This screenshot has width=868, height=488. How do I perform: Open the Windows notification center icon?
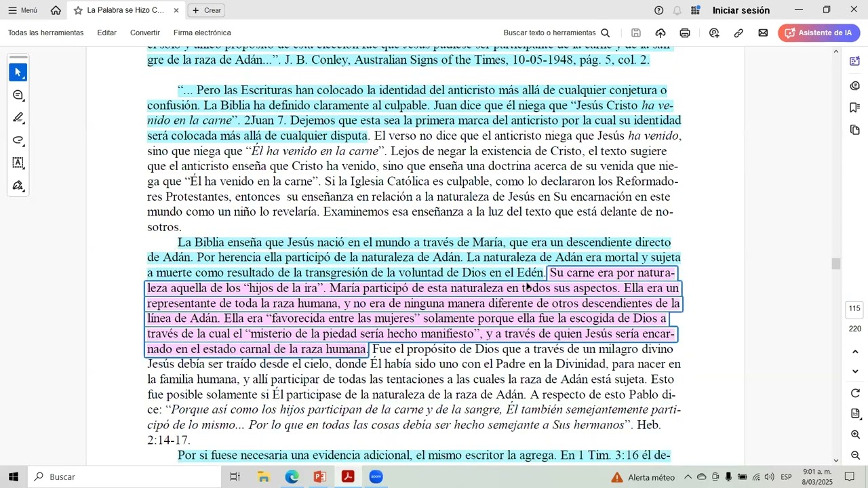850,477
